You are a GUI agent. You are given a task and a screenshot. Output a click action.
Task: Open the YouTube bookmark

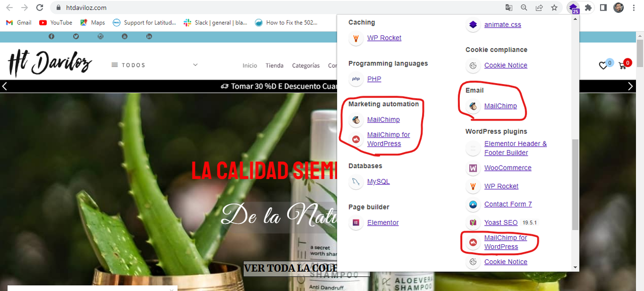[x=56, y=23]
